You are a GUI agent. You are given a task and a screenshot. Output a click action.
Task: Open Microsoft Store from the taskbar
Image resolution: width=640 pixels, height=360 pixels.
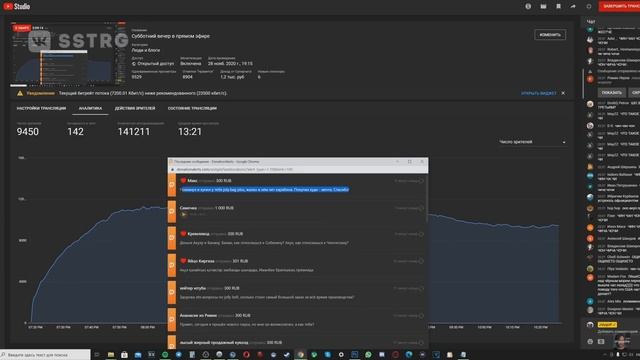[x=124, y=355]
